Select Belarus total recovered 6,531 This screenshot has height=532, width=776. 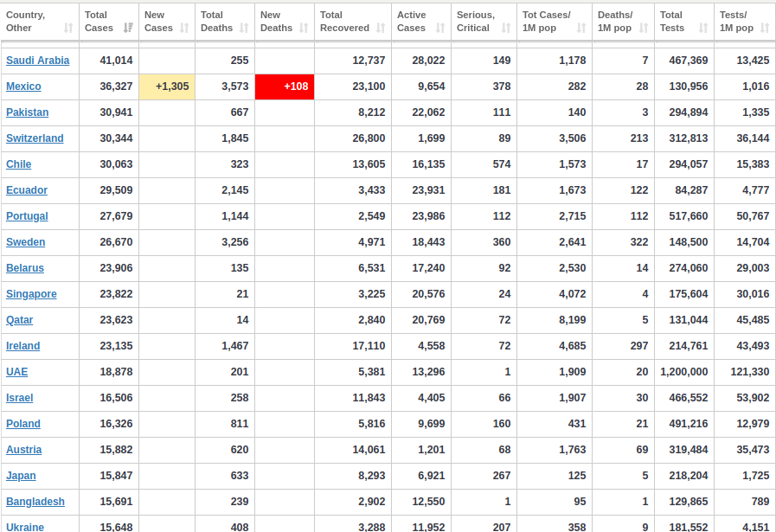point(372,268)
